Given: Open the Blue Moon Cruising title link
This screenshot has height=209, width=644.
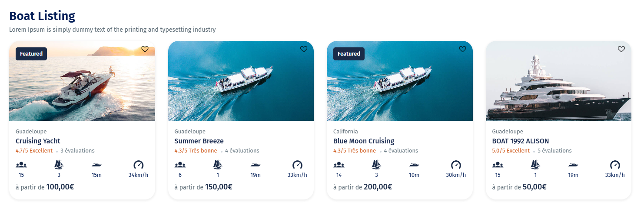Looking at the screenshot, I should (364, 141).
